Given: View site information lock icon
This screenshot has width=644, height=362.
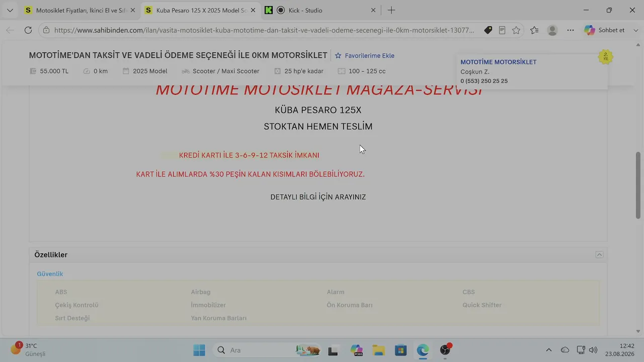Looking at the screenshot, I should [x=46, y=30].
